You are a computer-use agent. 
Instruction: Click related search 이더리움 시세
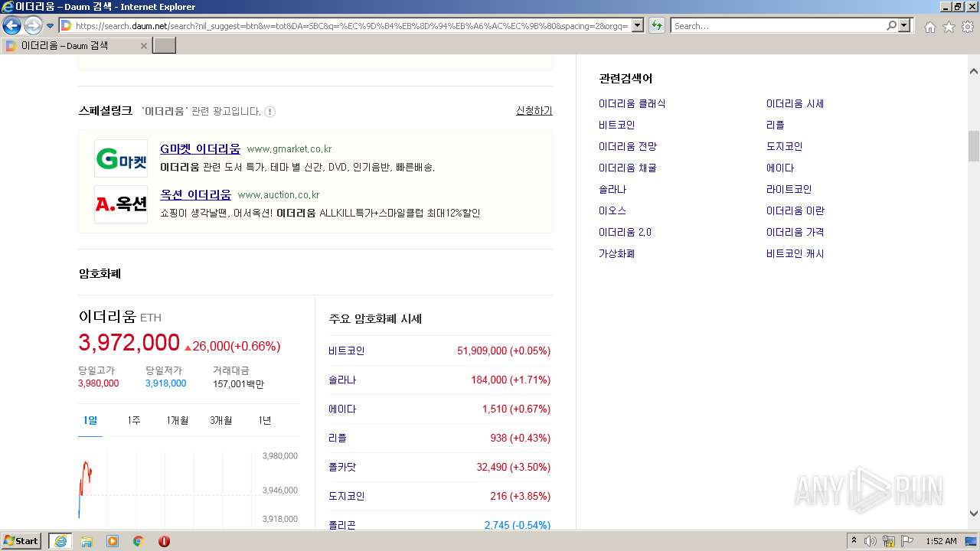[x=795, y=103]
